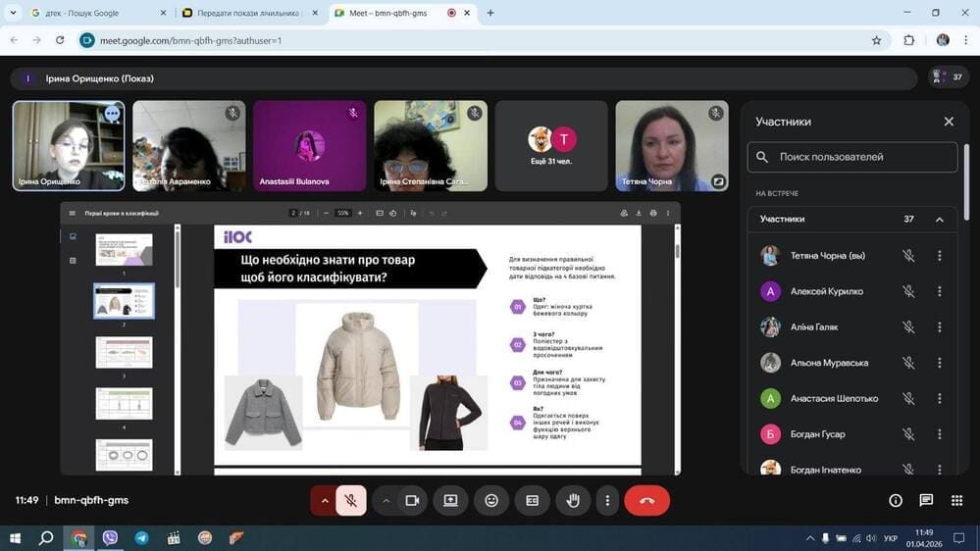
Task: Close the Участники side panel
Action: pyautogui.click(x=949, y=122)
